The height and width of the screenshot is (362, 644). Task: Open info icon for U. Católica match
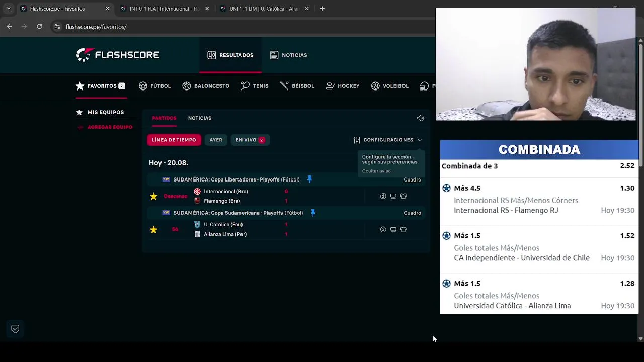[383, 230]
